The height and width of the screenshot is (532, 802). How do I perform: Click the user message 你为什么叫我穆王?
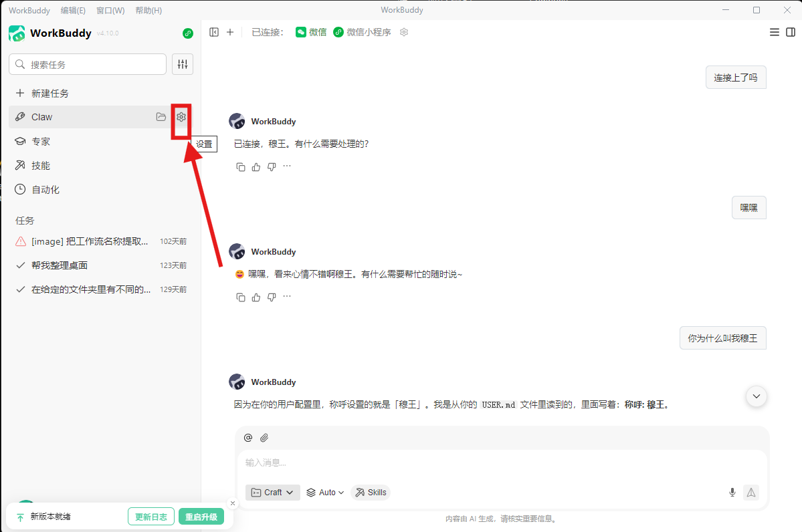[722, 338]
